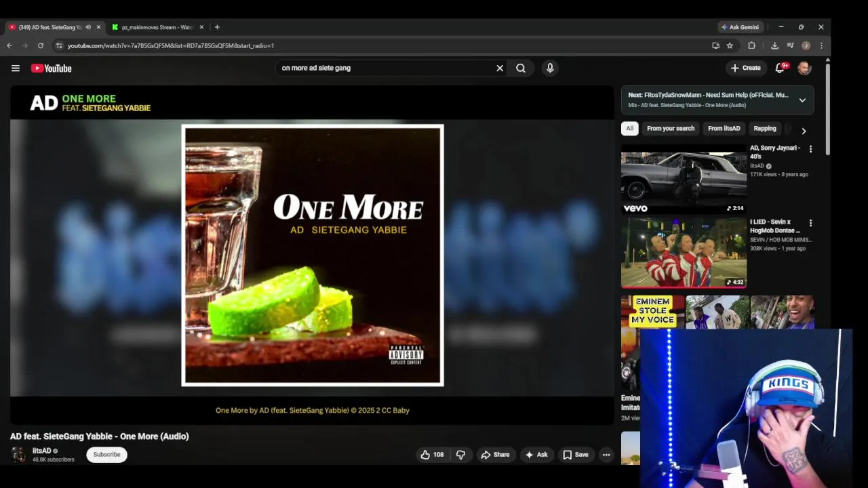Open the browser extensions puzzle icon
The width and height of the screenshot is (868, 488).
(x=751, y=45)
